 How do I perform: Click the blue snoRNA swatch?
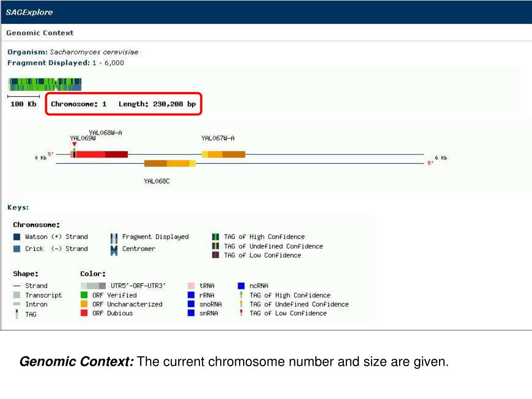click(x=191, y=304)
